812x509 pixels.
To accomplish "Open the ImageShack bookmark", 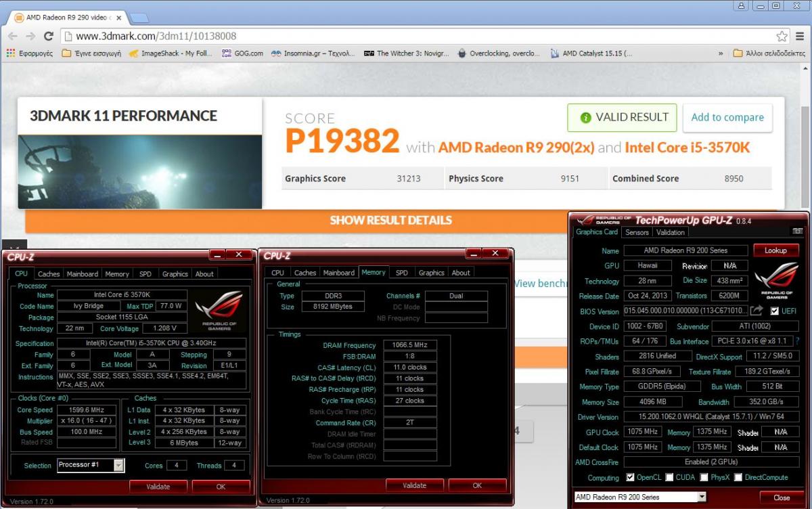I will click(171, 53).
